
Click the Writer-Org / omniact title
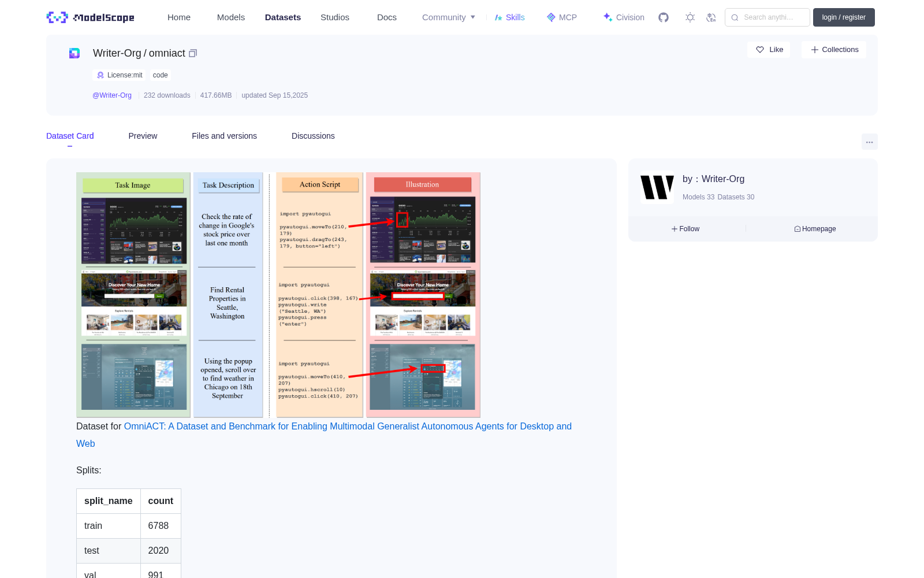pyautogui.click(x=139, y=53)
